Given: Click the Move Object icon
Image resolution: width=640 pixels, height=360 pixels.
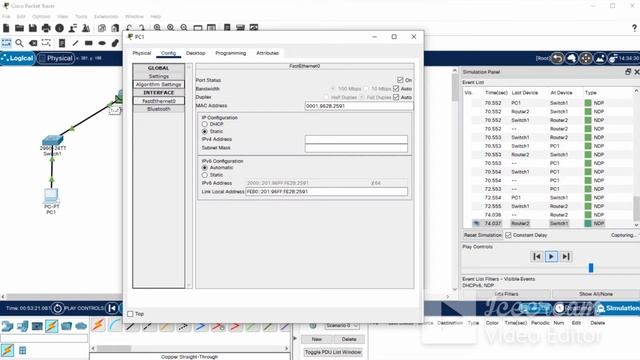Looking at the screenshot, I should (586, 58).
